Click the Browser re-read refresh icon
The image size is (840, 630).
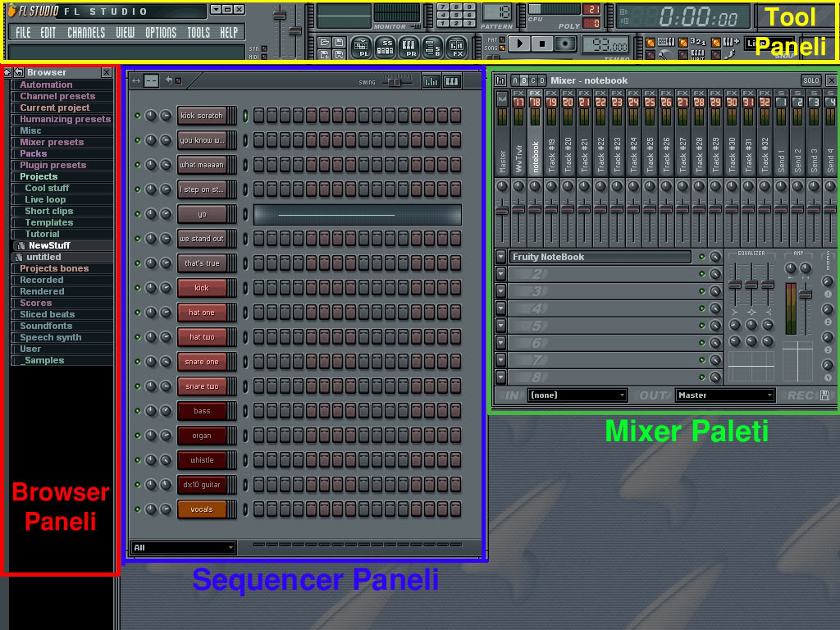pos(19,72)
